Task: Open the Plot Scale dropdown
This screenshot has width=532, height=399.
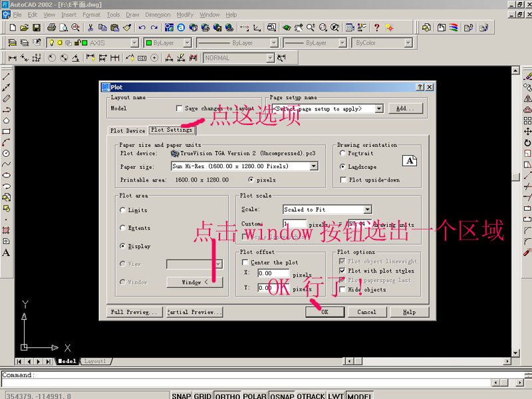Action: click(368, 209)
